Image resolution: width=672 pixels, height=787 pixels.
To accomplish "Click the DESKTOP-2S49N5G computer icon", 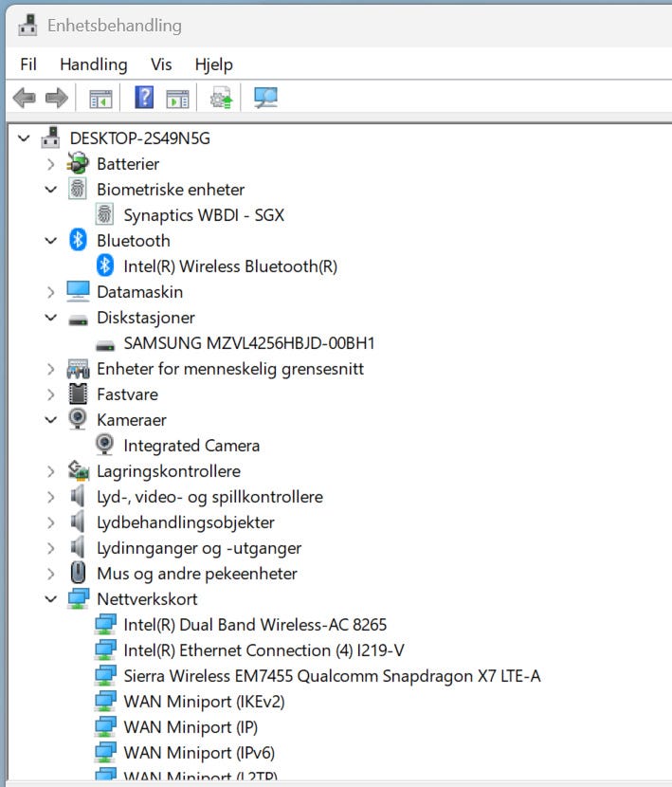I will [x=50, y=138].
